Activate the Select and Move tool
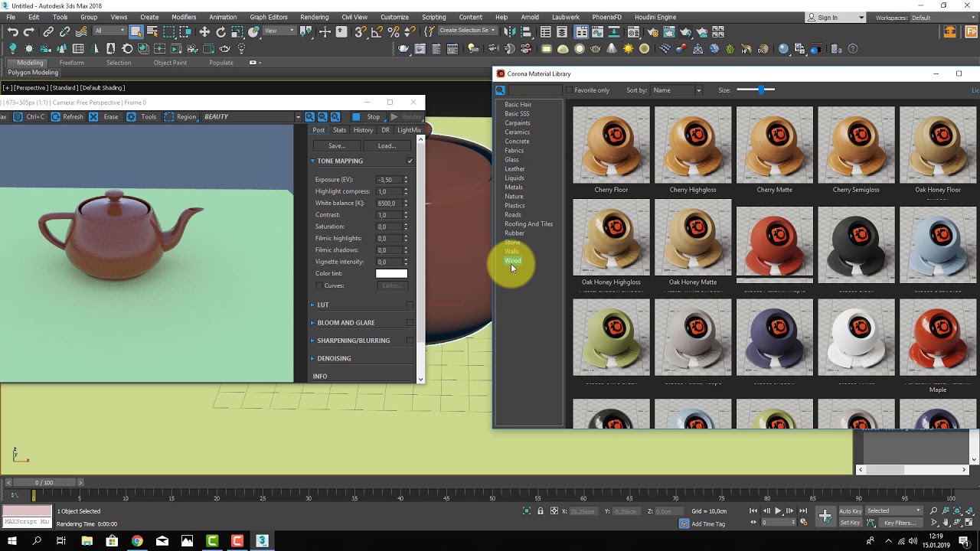 coord(204,31)
